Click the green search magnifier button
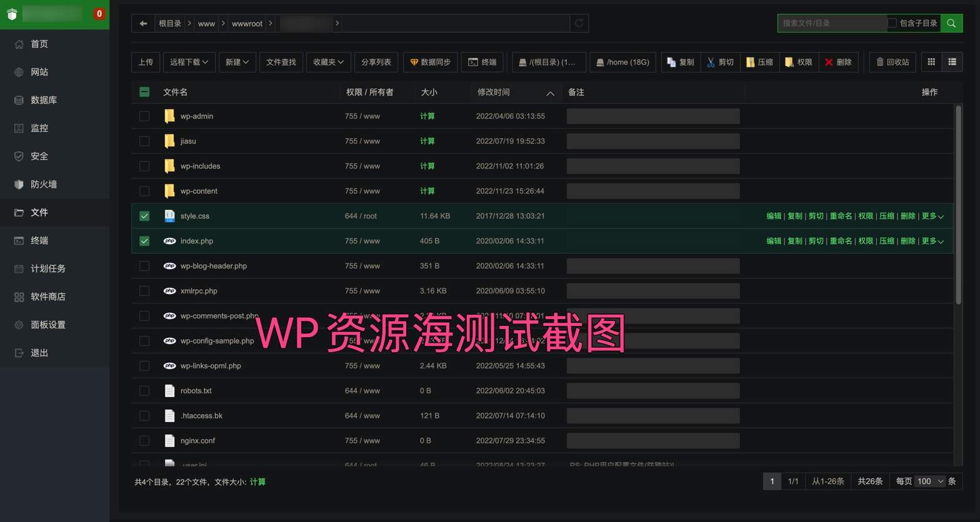 click(951, 23)
